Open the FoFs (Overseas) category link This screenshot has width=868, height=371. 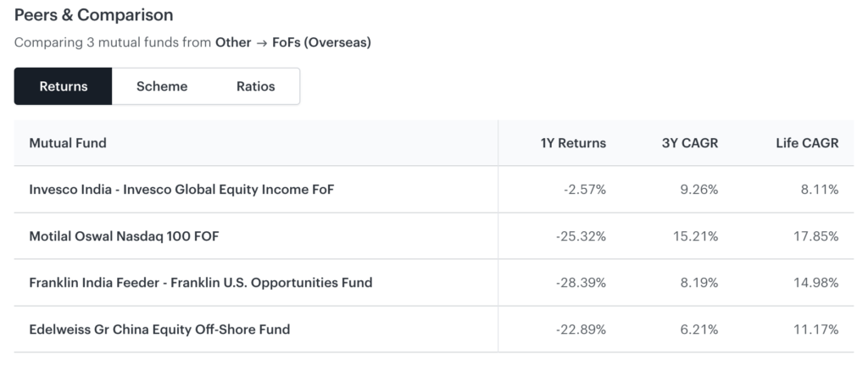pyautogui.click(x=321, y=42)
